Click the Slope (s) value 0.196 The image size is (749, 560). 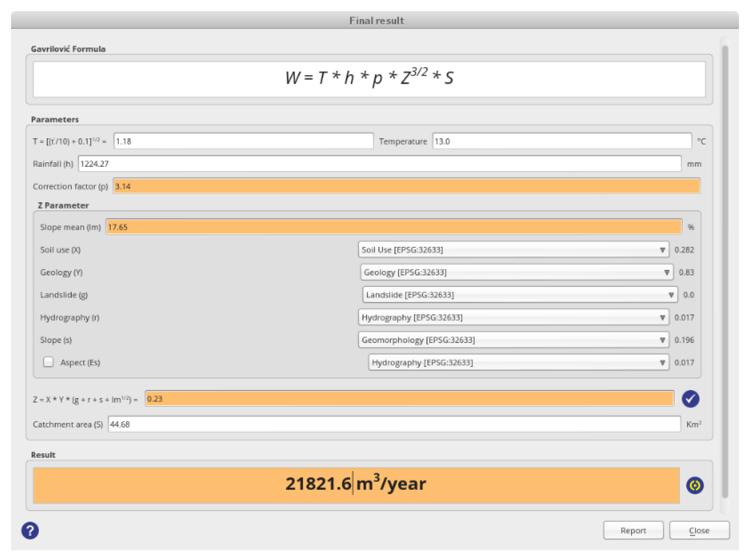click(x=684, y=340)
